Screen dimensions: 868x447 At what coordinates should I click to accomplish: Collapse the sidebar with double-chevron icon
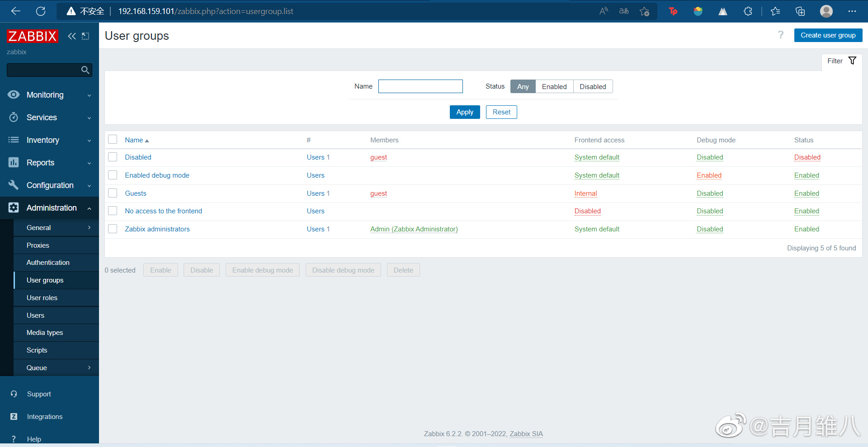point(72,36)
